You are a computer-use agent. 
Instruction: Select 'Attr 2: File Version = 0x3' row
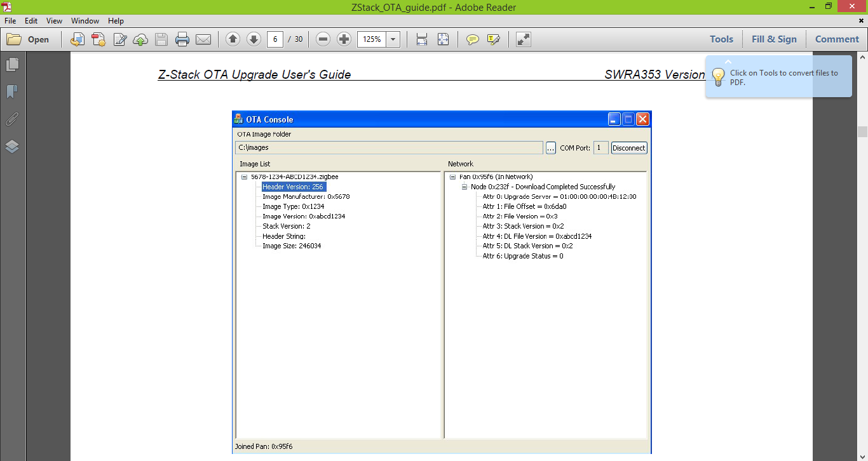(520, 217)
